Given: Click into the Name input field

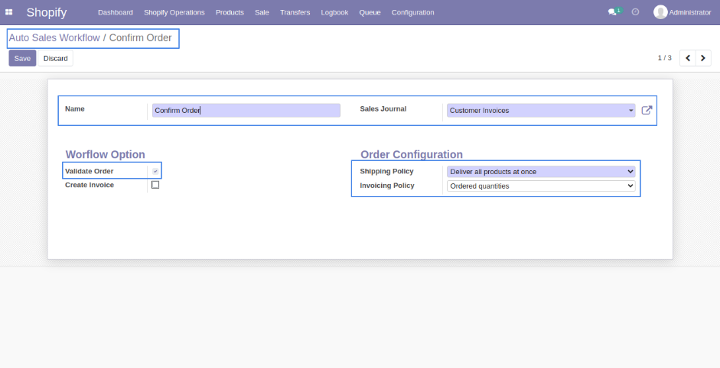Looking at the screenshot, I should [x=246, y=110].
